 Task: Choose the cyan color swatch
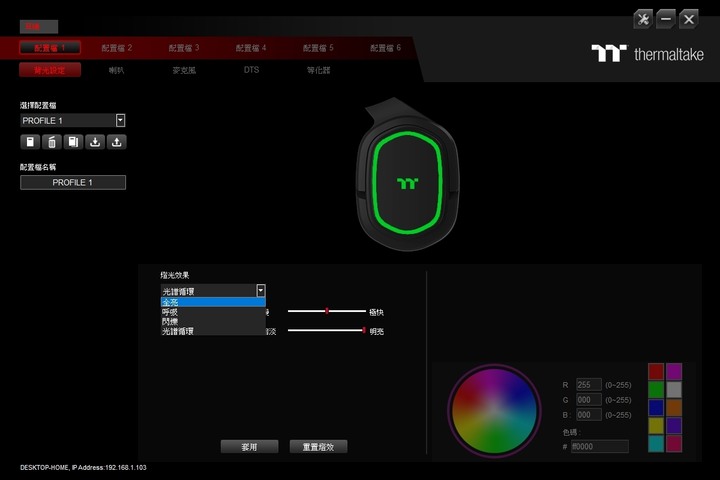(x=656, y=444)
